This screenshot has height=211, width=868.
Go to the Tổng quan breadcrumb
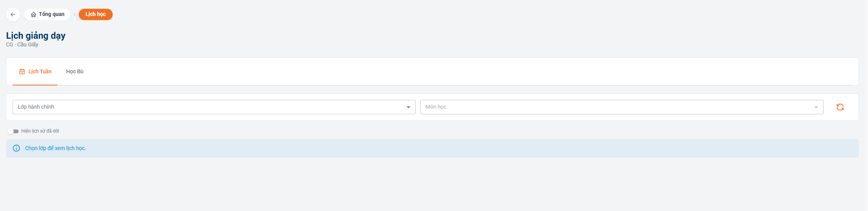(47, 14)
